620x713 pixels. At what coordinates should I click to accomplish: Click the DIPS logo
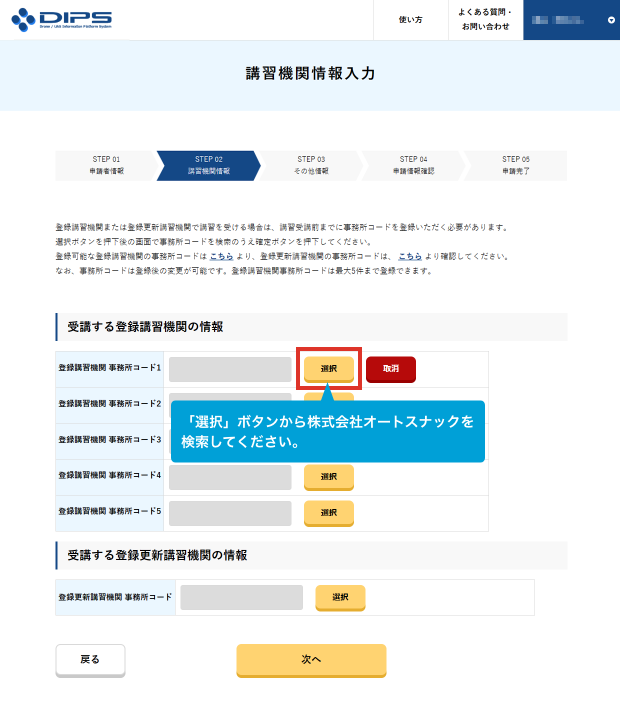pos(61,20)
